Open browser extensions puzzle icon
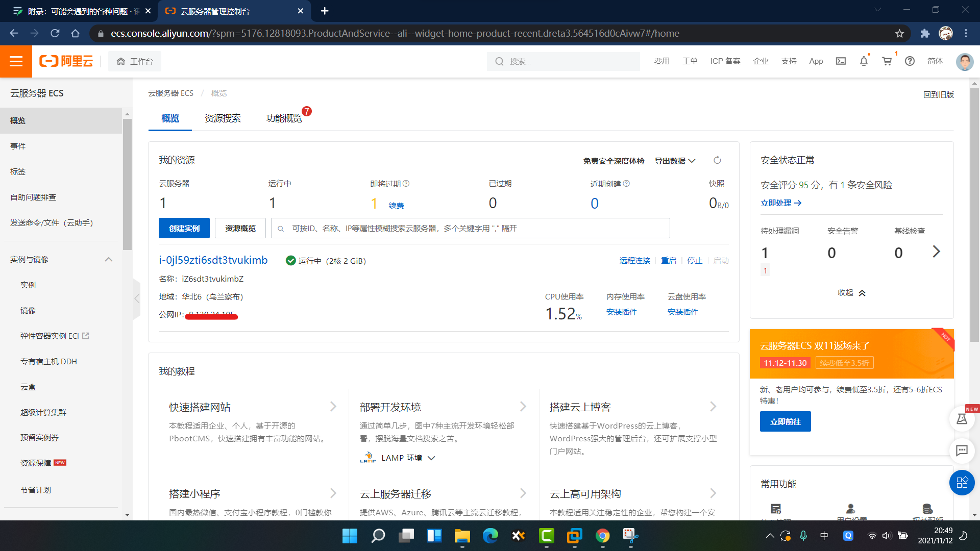The image size is (980, 551). click(x=925, y=33)
